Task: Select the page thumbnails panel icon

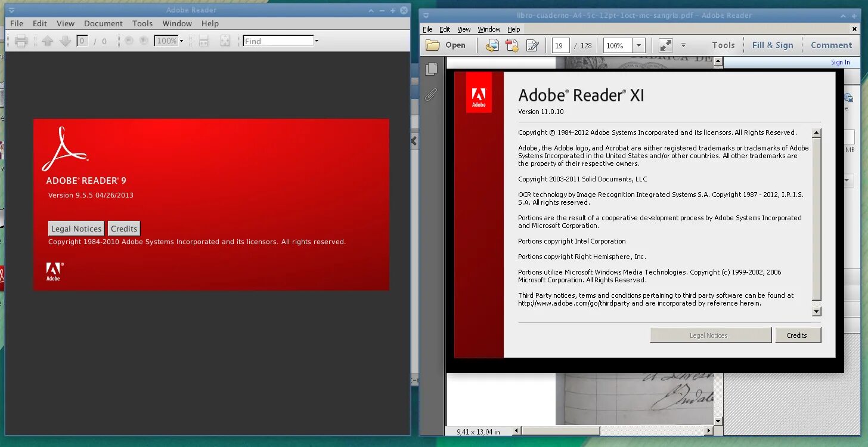Action: pyautogui.click(x=430, y=69)
